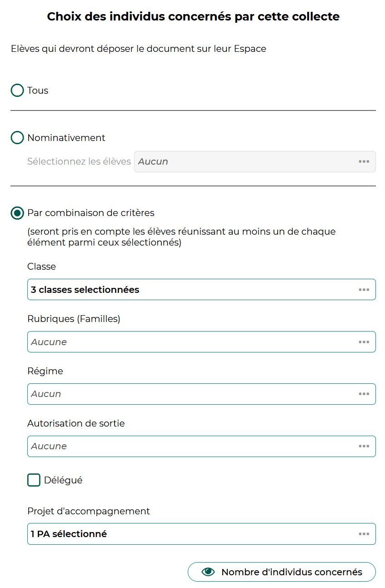
Task: Click the Délégué label text
Action: [x=63, y=480]
